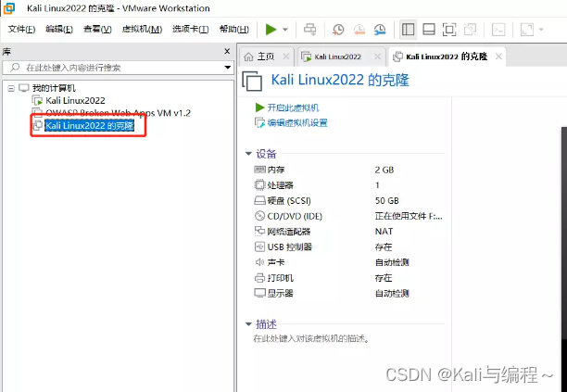Click the large clone VM header icon
This screenshot has height=392, width=567.
[252, 81]
